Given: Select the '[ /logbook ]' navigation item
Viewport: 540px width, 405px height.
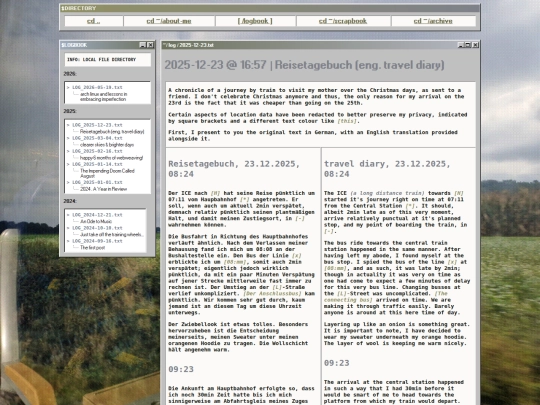Looking at the screenshot, I should click(255, 21).
